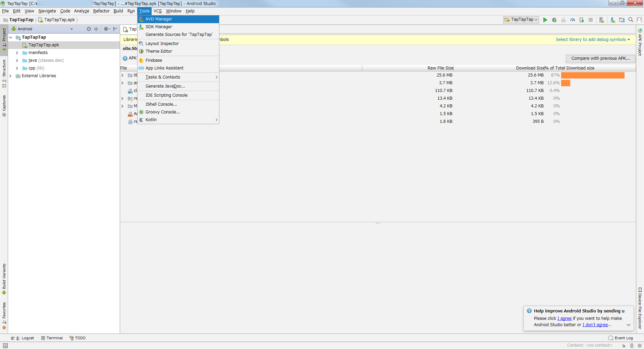
Task: Expand the Tasks & Contexts submenu
Action: (178, 77)
